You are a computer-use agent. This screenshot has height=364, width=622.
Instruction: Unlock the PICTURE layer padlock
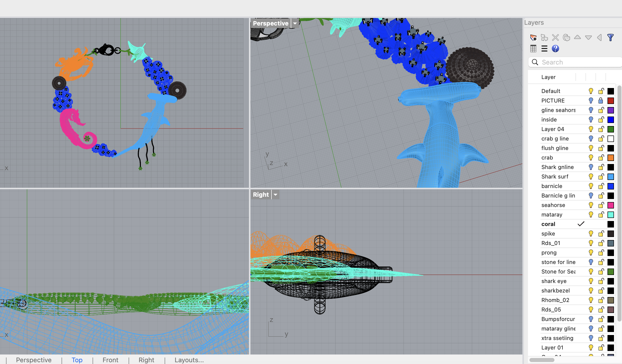coord(601,100)
